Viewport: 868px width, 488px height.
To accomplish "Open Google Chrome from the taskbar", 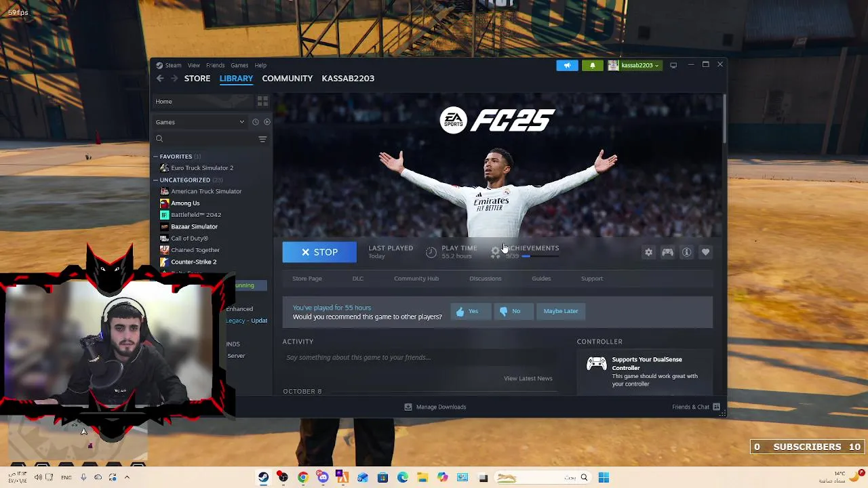I will coord(302,478).
